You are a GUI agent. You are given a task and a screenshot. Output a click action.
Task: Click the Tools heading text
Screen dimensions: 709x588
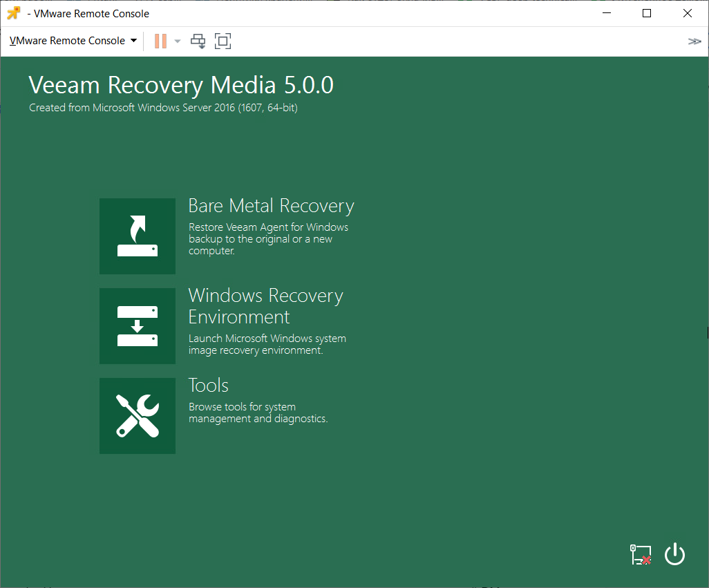coord(209,386)
